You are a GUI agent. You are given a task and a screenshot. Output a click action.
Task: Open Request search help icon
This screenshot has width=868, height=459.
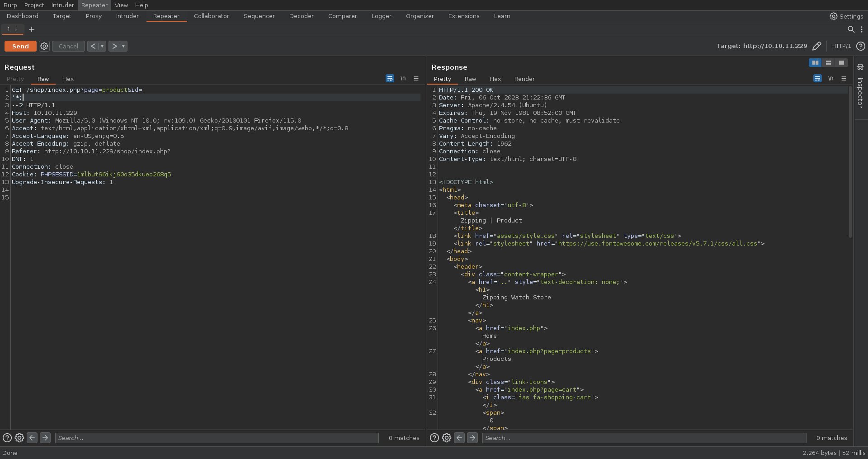[7, 438]
